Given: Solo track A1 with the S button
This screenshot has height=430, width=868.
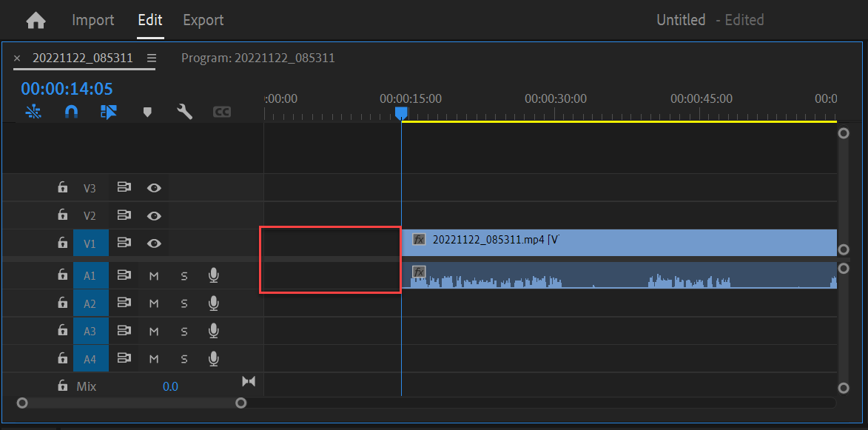Looking at the screenshot, I should pos(184,275).
